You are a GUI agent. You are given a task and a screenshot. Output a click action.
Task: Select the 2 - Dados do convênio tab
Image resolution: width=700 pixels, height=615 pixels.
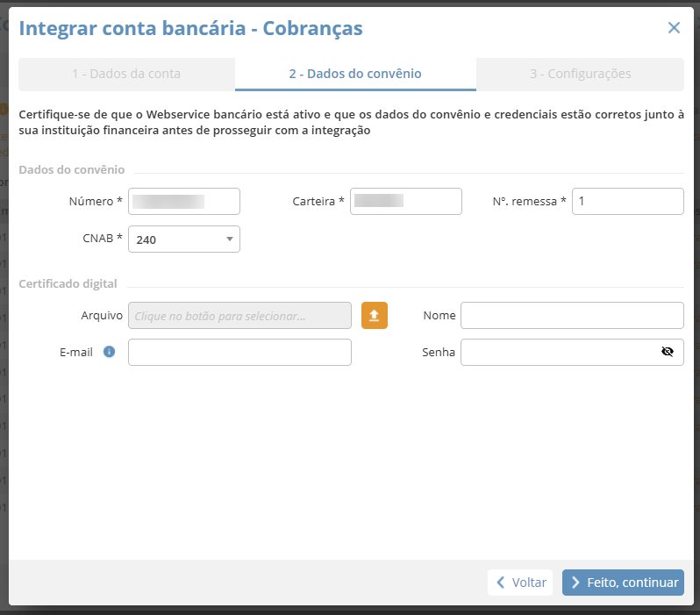pyautogui.click(x=355, y=75)
